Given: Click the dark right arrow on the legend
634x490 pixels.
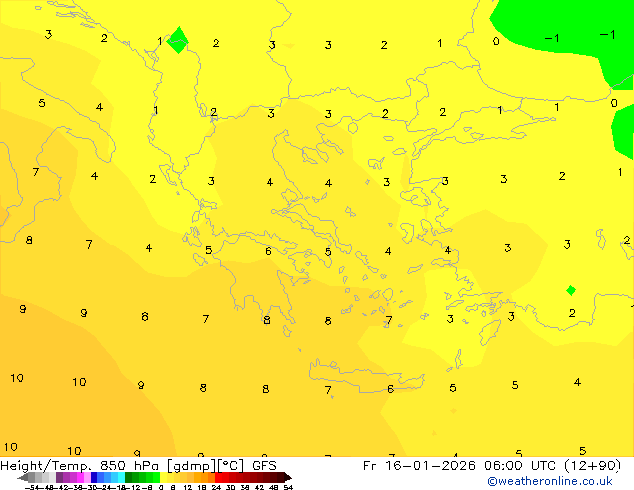Looking at the screenshot, I should tap(288, 477).
